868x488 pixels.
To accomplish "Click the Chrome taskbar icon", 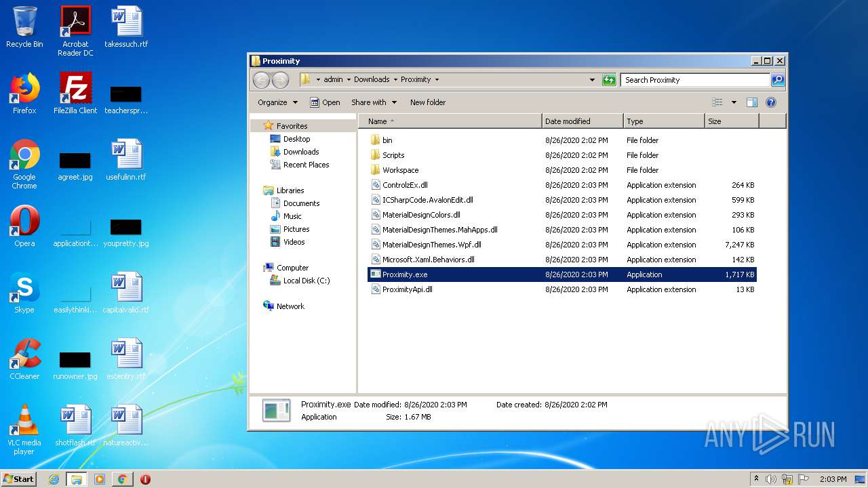I will coord(122,479).
